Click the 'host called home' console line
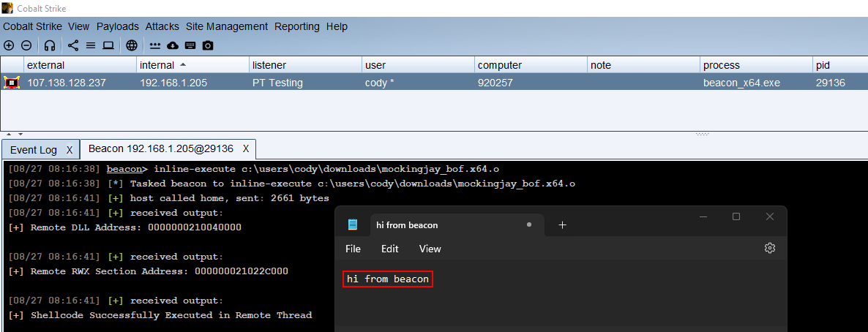The image size is (868, 332). tap(169, 198)
